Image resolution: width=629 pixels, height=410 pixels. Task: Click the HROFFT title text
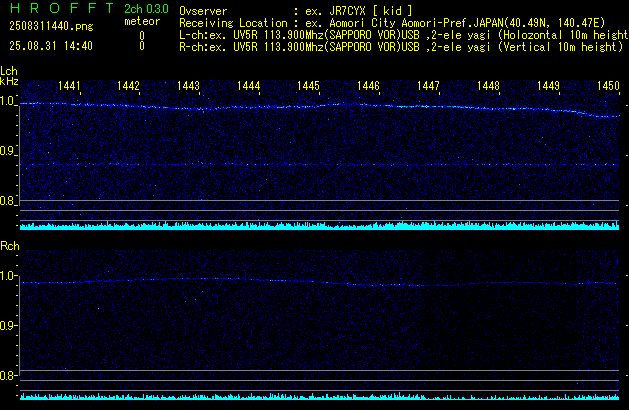(62, 8)
